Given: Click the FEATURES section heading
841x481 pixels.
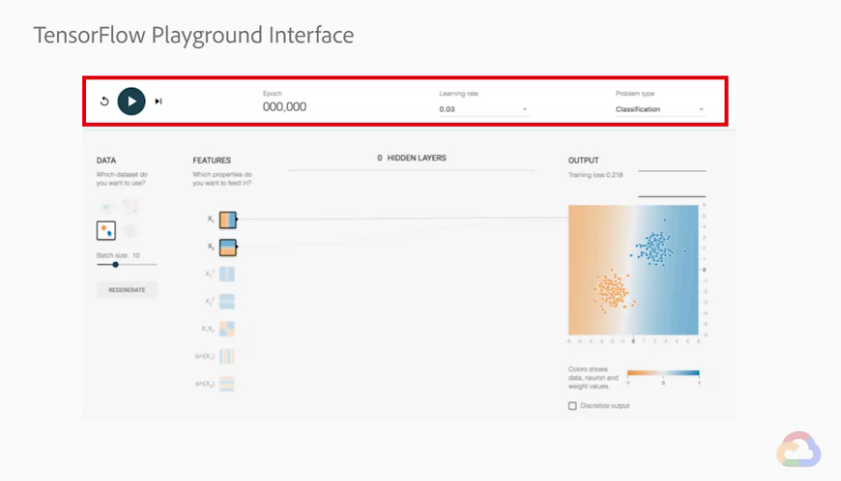Looking at the screenshot, I should (212, 160).
